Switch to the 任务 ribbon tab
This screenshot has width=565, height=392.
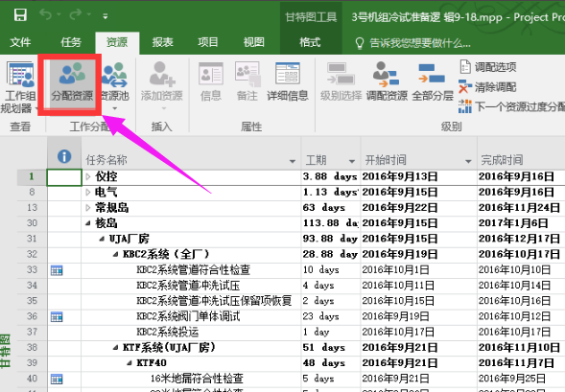pyautogui.click(x=71, y=42)
